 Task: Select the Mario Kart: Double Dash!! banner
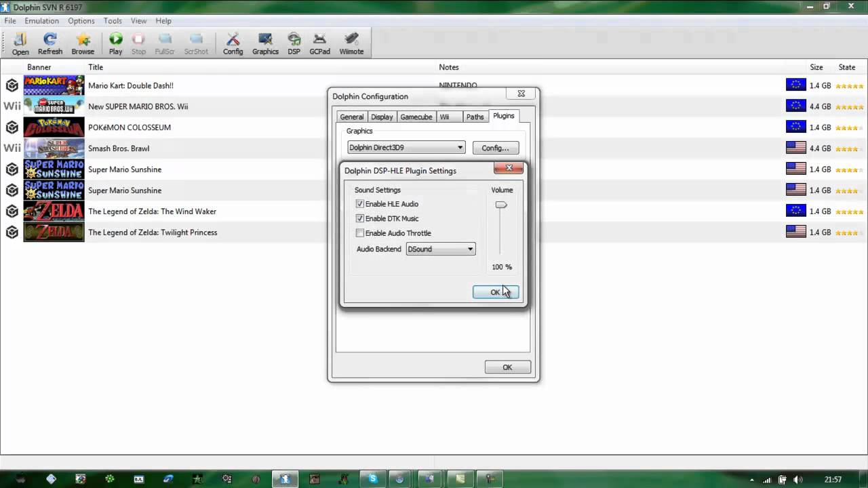tap(54, 85)
